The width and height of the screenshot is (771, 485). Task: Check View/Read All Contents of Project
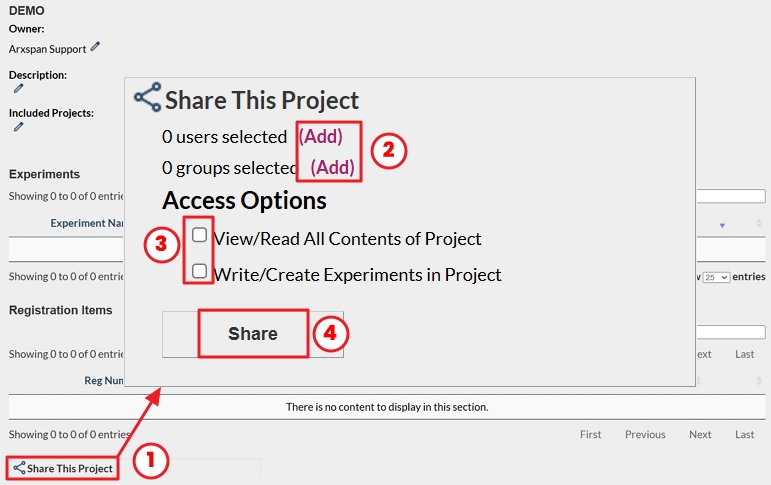coord(199,235)
